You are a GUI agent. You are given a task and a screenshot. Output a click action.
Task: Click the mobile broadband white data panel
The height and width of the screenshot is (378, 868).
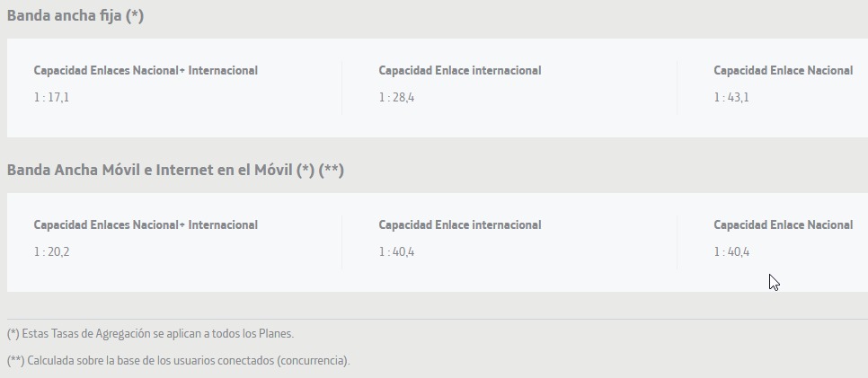click(x=438, y=242)
